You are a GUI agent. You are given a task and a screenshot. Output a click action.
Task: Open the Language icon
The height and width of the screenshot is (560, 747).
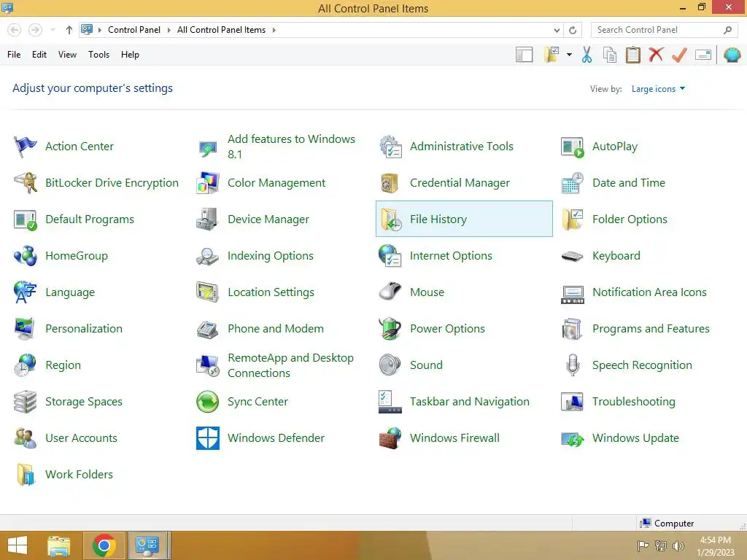click(25, 292)
